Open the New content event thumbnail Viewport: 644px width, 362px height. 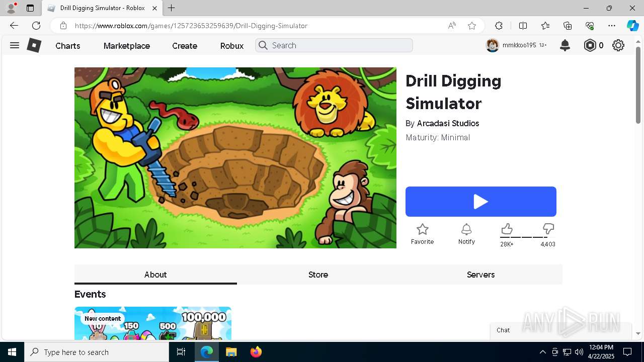153,324
